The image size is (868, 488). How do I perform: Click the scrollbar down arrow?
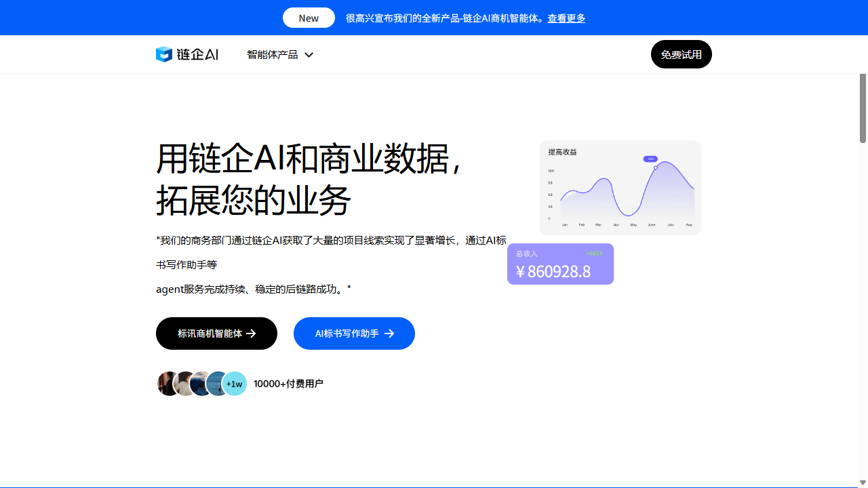[863, 483]
